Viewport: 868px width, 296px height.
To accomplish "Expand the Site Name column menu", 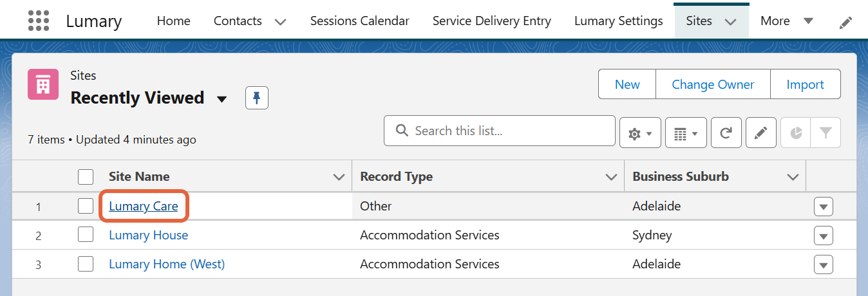I will click(339, 177).
